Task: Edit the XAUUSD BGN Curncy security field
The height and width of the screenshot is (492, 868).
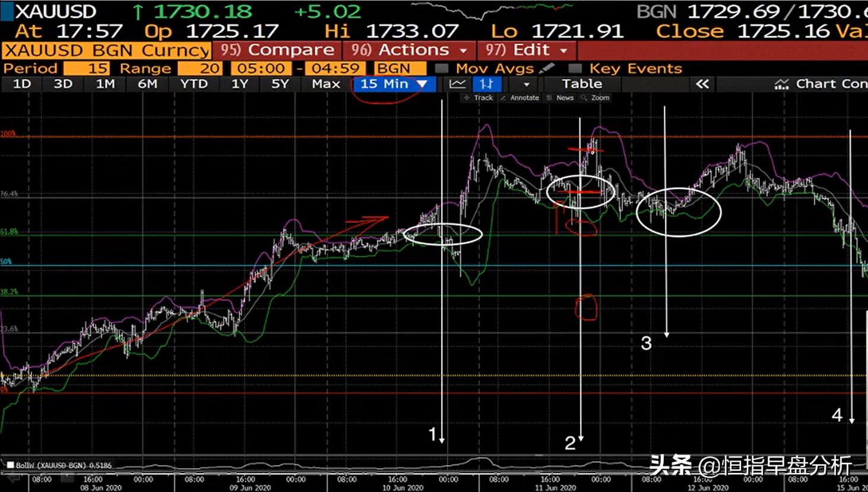Action: coord(107,51)
